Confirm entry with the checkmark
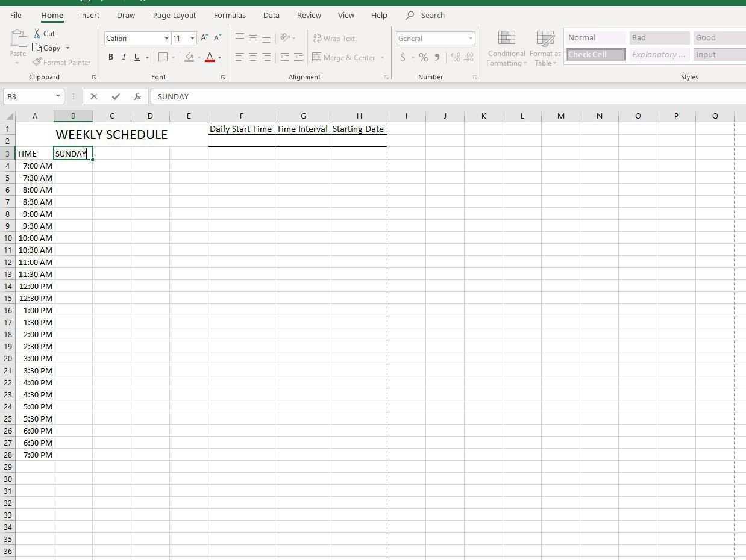746x560 pixels. [116, 96]
